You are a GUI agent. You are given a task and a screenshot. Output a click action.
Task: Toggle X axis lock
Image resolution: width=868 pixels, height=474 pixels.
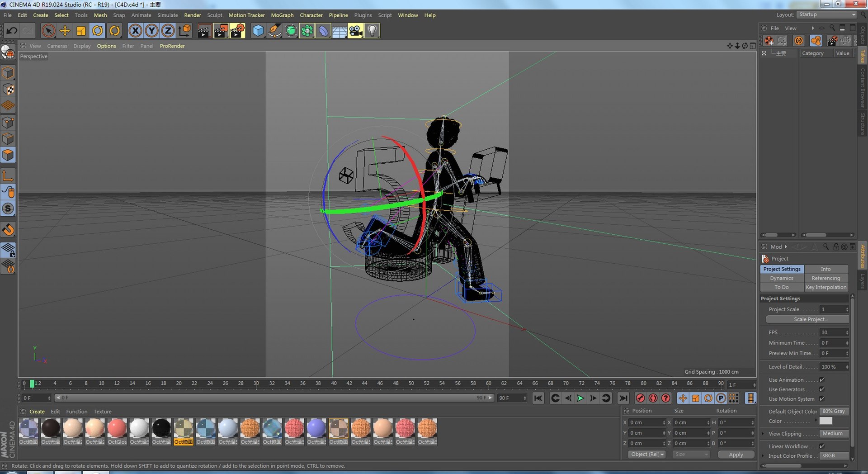pyautogui.click(x=135, y=31)
